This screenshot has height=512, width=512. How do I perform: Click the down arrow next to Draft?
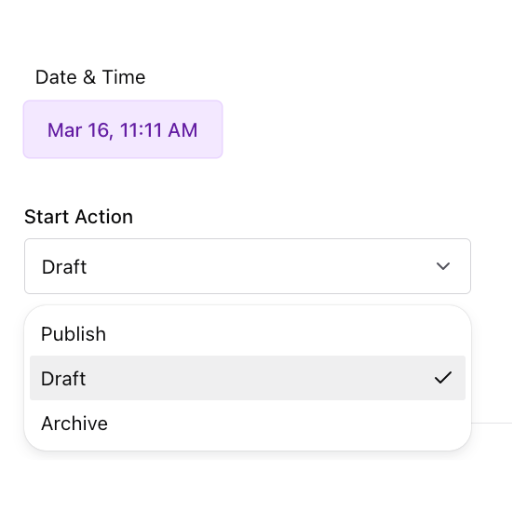click(443, 266)
